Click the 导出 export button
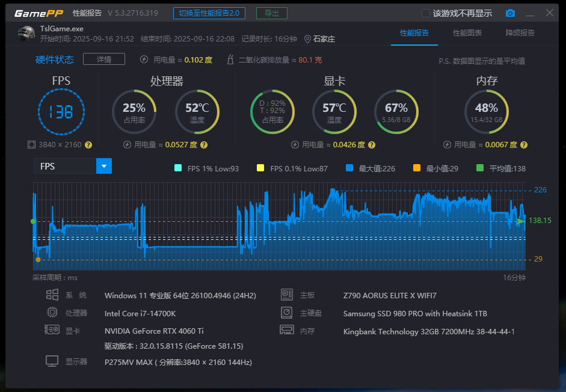The image size is (566, 392). [272, 13]
